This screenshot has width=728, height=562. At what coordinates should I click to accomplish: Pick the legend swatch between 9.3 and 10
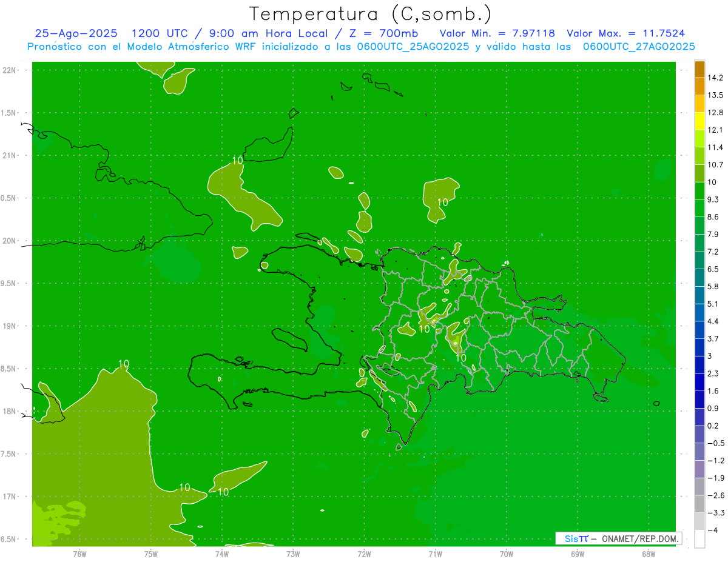pos(699,190)
